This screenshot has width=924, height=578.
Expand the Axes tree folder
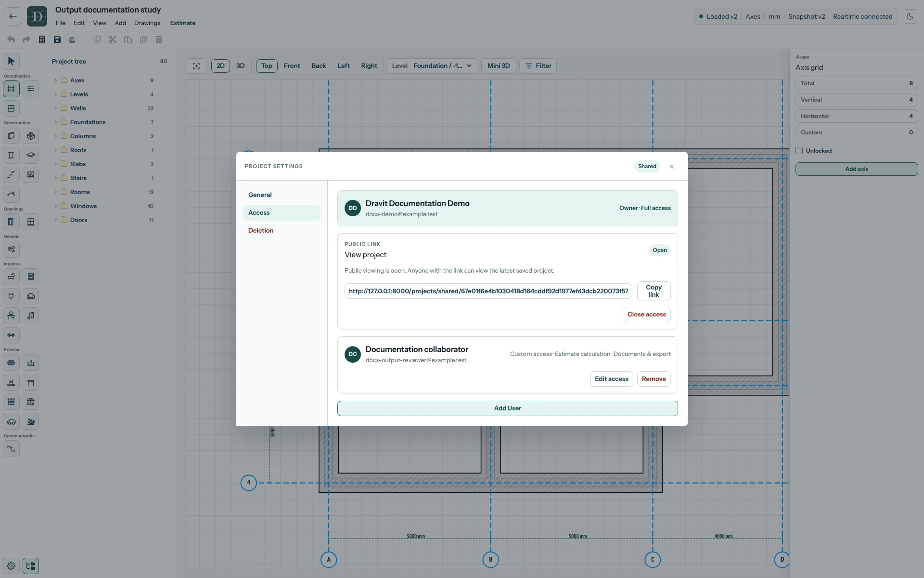click(55, 80)
